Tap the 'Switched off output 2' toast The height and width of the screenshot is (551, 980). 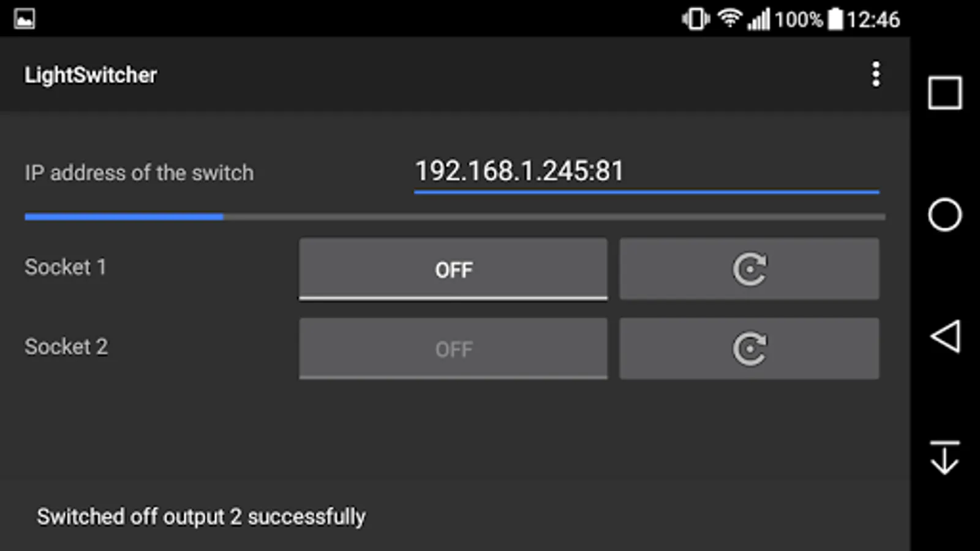pyautogui.click(x=201, y=516)
